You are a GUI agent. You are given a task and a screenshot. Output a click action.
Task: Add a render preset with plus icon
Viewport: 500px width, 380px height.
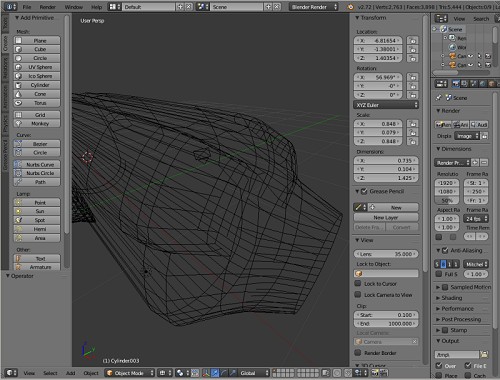coord(475,163)
